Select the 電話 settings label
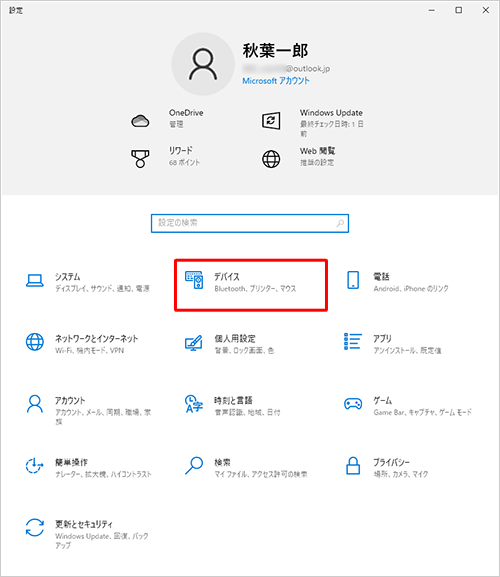 [x=382, y=277]
